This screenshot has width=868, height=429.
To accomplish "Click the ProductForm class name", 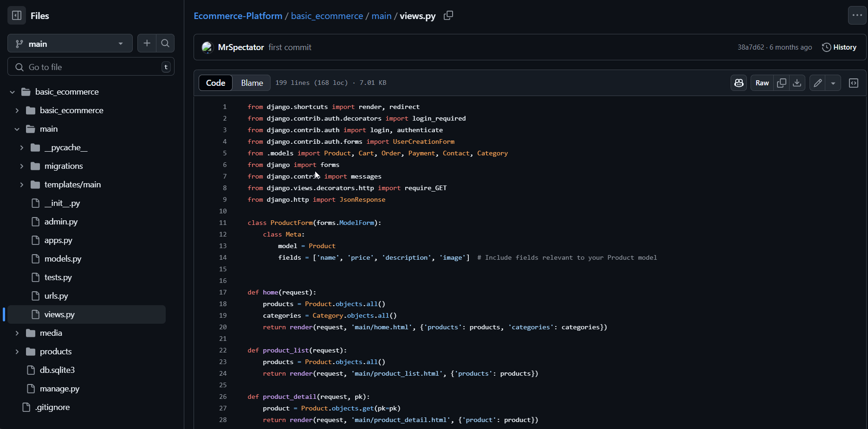I will pyautogui.click(x=291, y=223).
